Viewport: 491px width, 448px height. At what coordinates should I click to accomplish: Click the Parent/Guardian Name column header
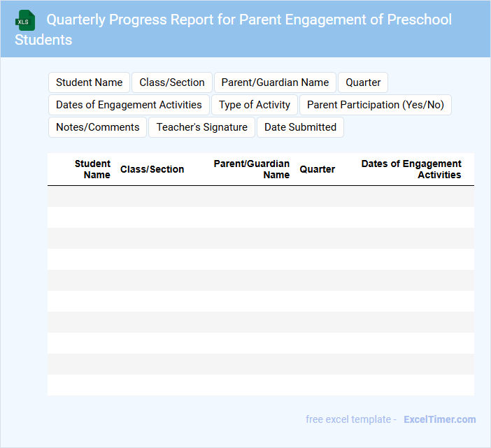pos(251,169)
